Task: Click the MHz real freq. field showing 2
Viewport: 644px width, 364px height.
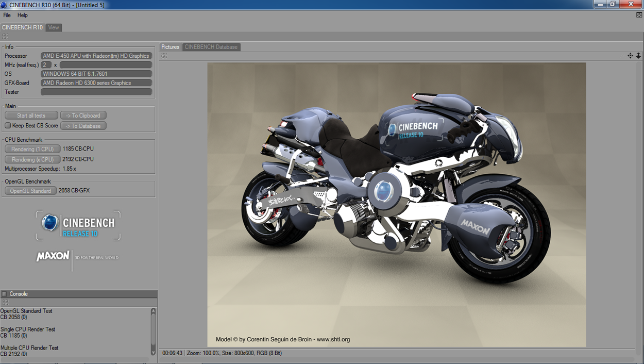Action: (x=46, y=65)
